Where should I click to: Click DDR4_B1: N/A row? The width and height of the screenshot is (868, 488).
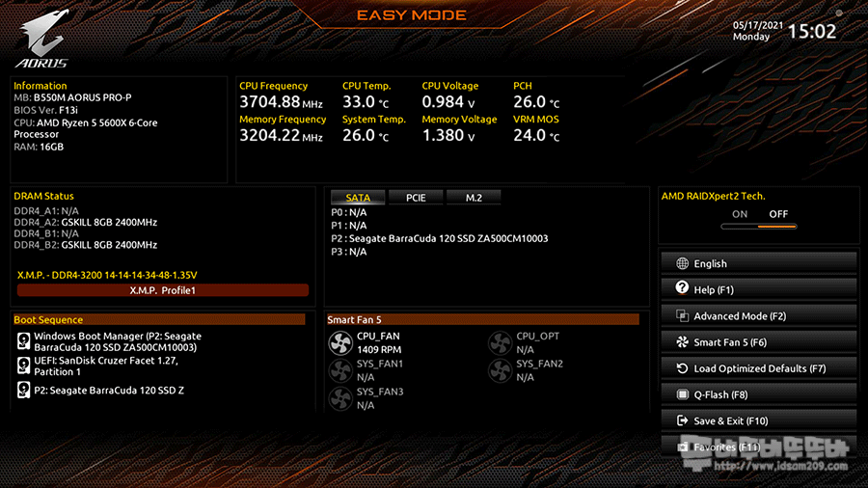click(46, 233)
